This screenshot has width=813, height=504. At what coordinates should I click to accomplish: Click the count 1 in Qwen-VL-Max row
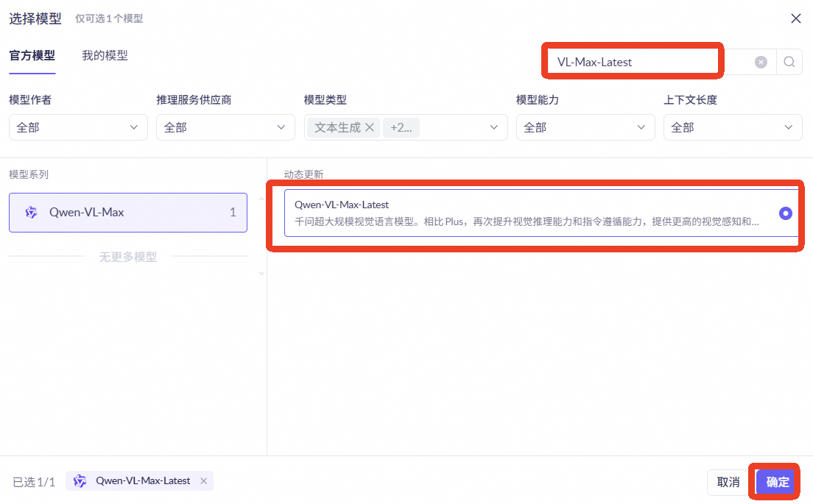pos(233,213)
